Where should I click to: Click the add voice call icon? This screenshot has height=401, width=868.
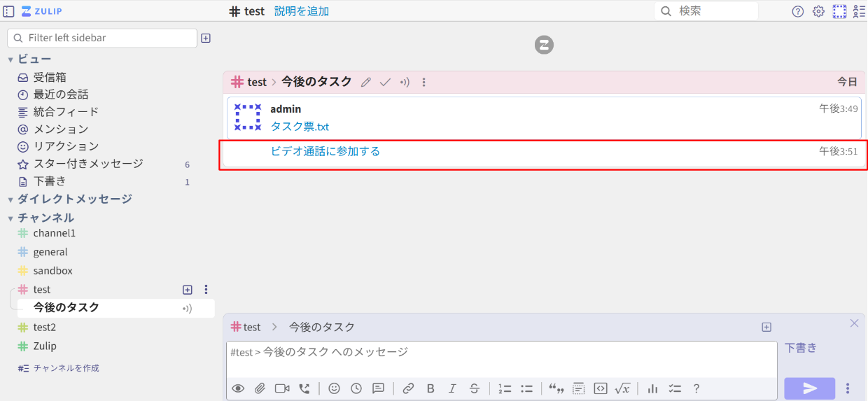click(x=304, y=388)
